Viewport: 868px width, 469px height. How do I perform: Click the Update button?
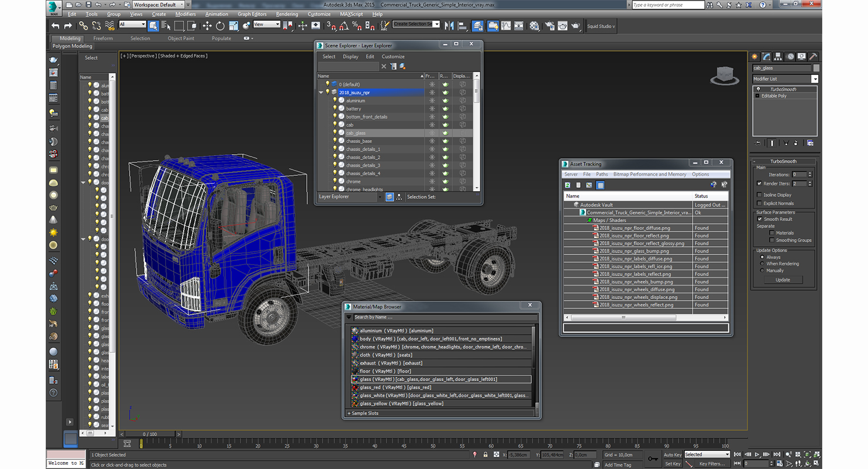coord(783,280)
